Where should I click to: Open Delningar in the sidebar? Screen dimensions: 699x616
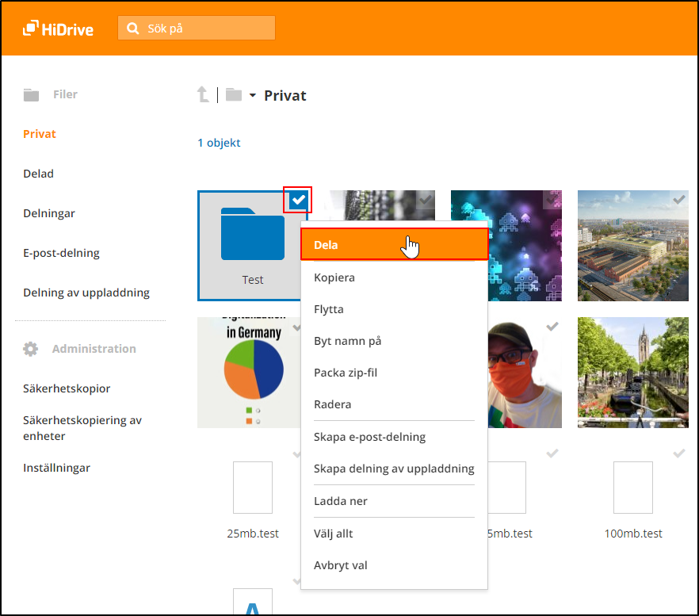tap(49, 213)
